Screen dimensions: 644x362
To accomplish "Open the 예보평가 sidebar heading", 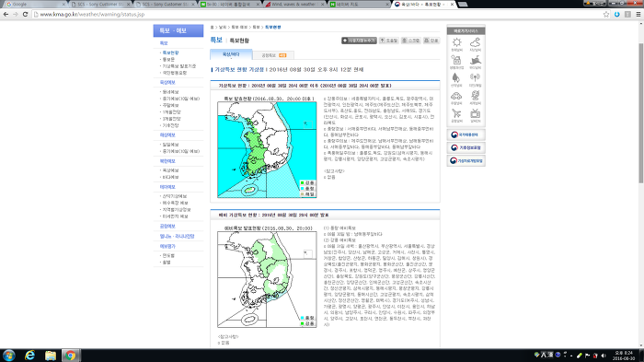I will pos(167,247).
